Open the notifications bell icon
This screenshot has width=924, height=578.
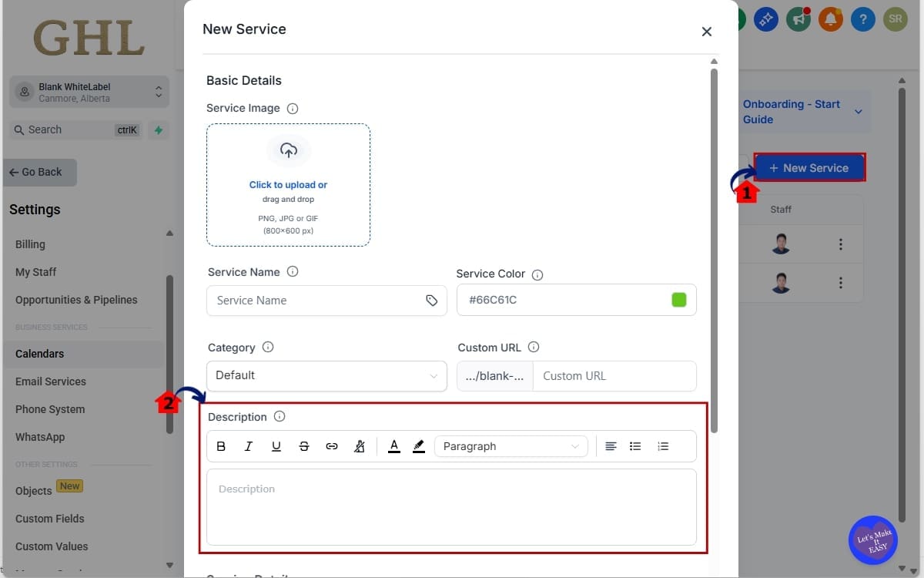point(830,19)
